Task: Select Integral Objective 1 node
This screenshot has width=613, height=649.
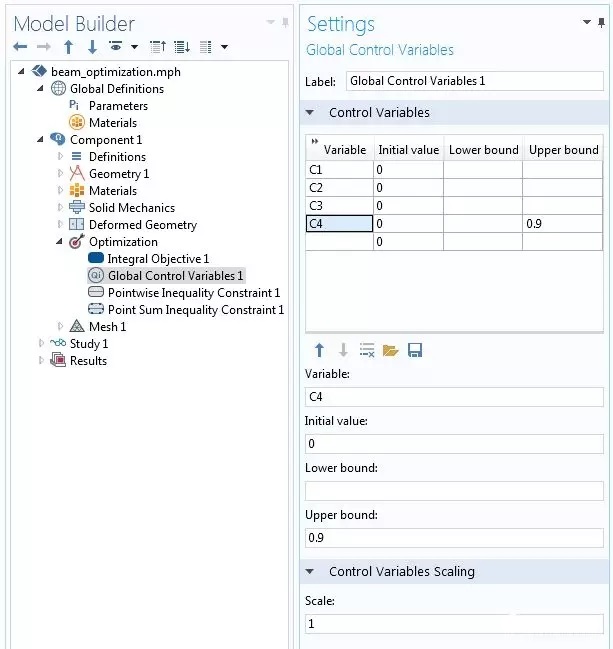Action: 158,259
